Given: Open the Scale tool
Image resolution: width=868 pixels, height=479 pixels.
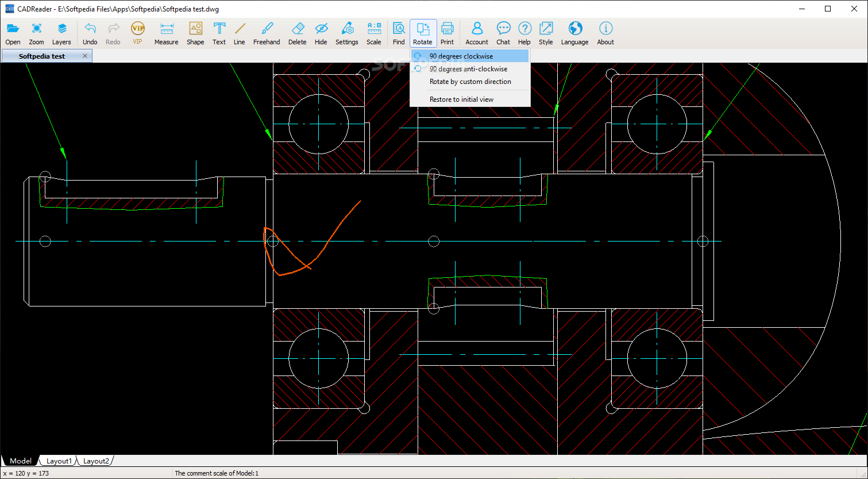Looking at the screenshot, I should tap(374, 34).
